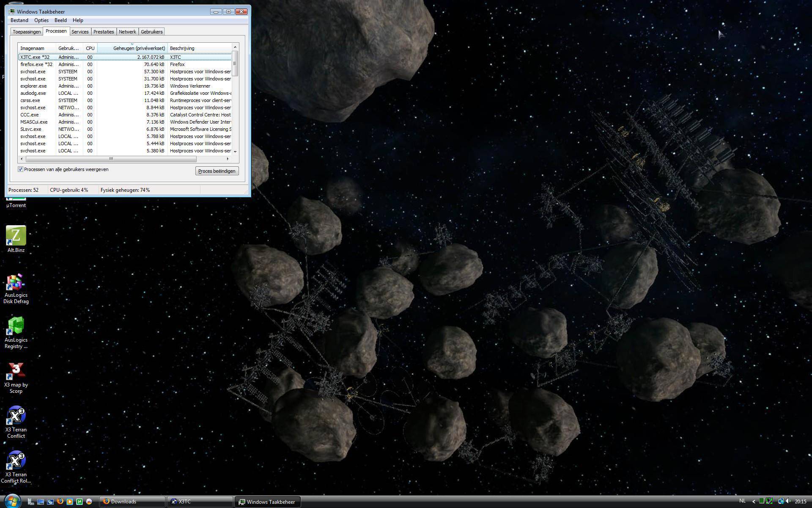Click the NL language indicator
This screenshot has height=508, width=812.
[742, 501]
